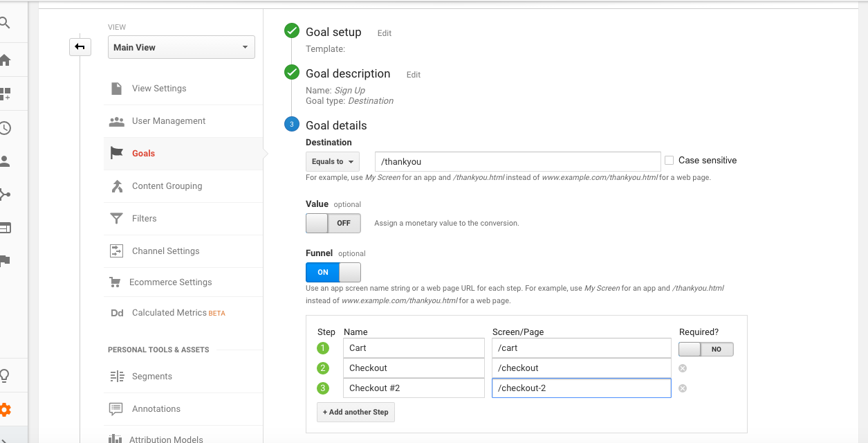The image size is (868, 443).
Task: Click the Goals flag icon
Action: [x=116, y=153]
